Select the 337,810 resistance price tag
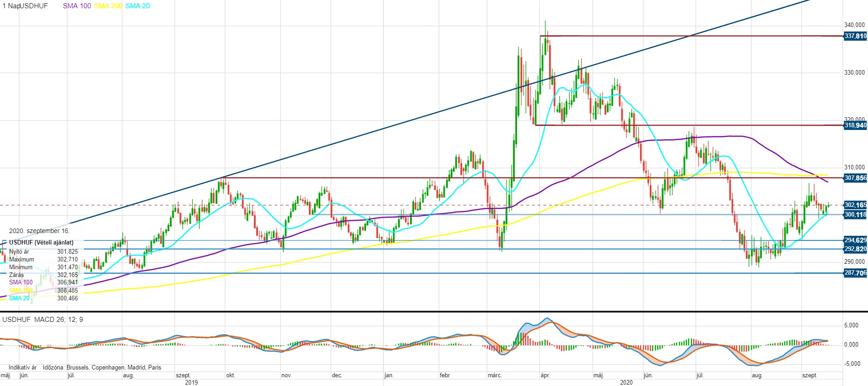Image resolution: width=868 pixels, height=386 pixels. point(855,36)
